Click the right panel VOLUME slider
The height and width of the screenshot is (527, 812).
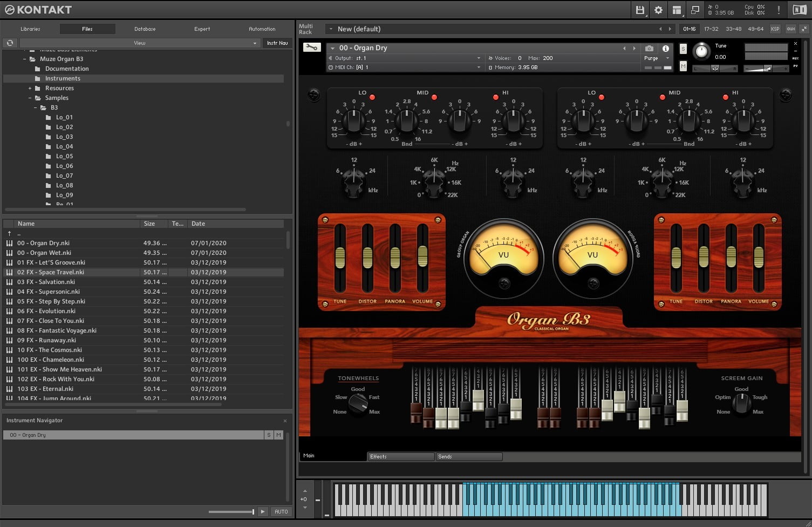[759, 258]
